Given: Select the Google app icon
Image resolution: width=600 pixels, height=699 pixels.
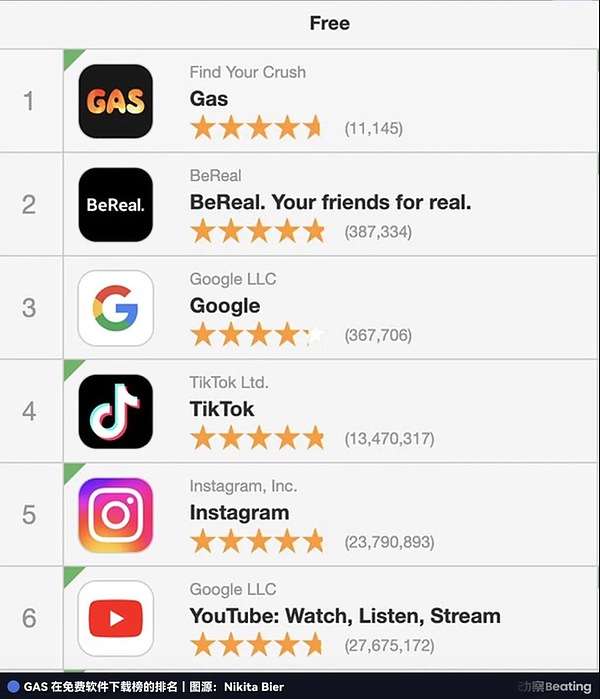Looking at the screenshot, I should click(115, 308).
